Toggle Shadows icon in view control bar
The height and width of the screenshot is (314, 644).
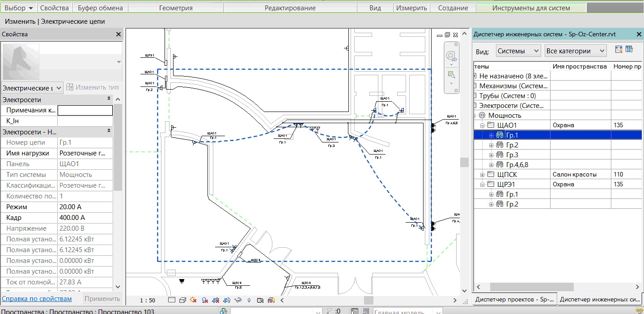pyautogui.click(x=205, y=300)
